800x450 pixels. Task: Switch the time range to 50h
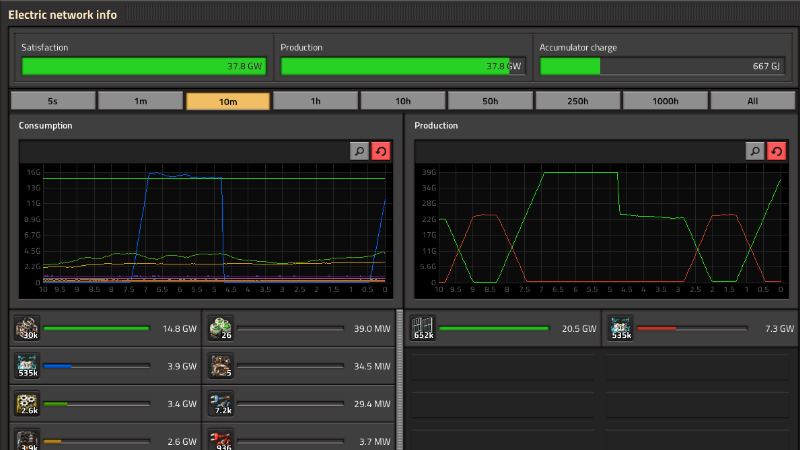(x=490, y=101)
